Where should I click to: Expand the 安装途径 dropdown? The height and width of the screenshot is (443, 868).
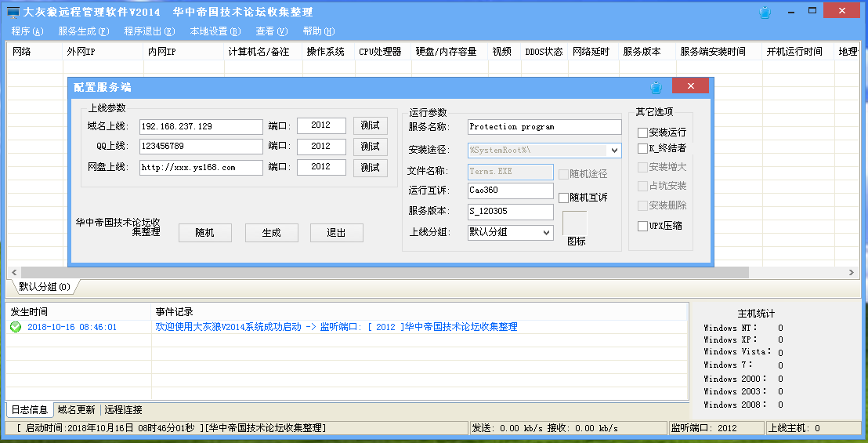(614, 151)
